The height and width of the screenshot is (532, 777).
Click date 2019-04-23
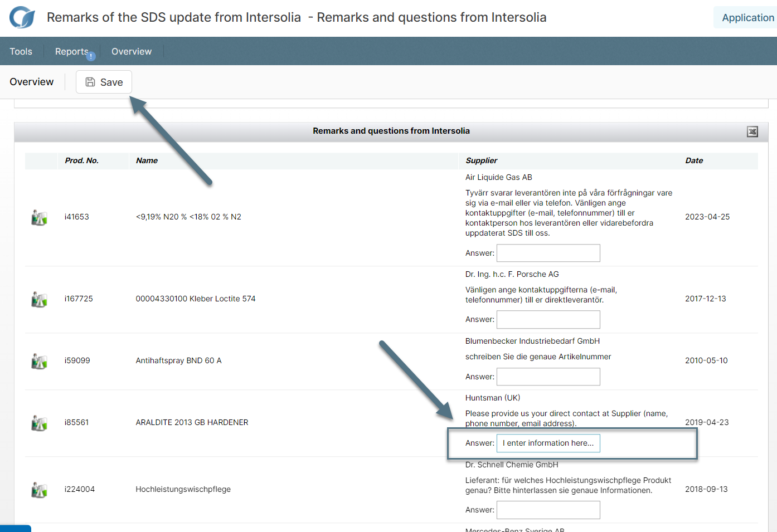tap(707, 422)
